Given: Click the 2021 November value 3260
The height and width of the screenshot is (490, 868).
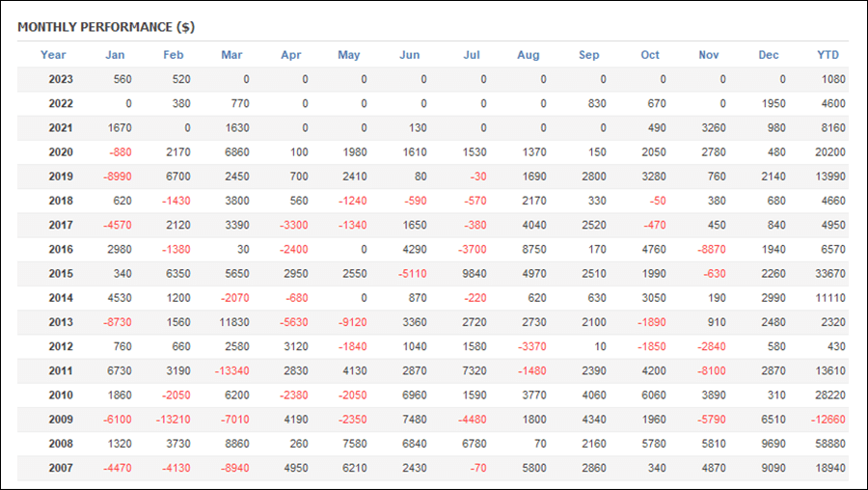Looking at the screenshot, I should (x=714, y=128).
